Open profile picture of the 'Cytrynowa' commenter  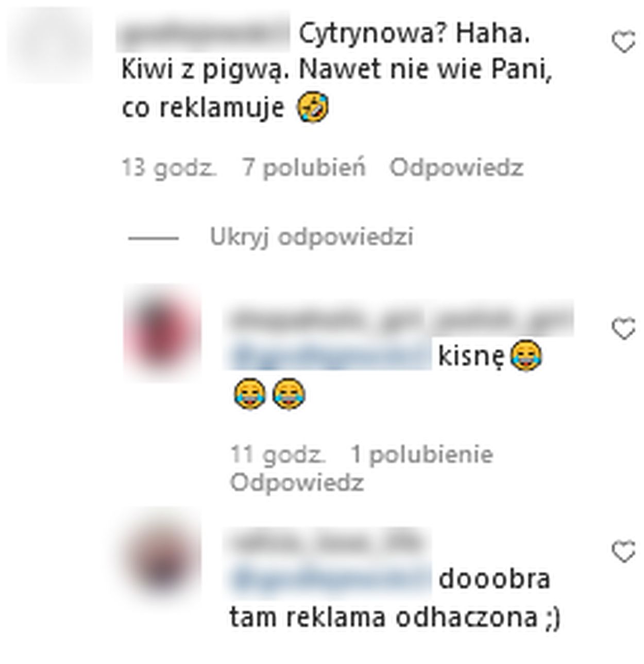click(50, 44)
